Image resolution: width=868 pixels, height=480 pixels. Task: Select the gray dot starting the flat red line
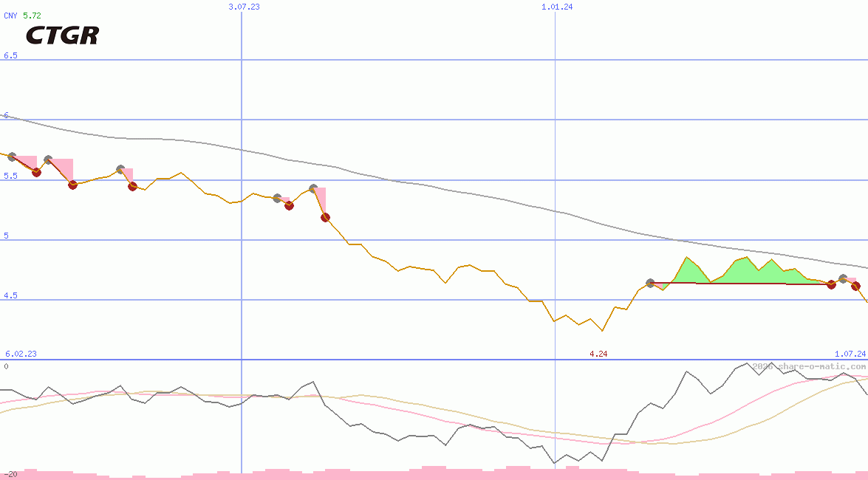click(651, 281)
